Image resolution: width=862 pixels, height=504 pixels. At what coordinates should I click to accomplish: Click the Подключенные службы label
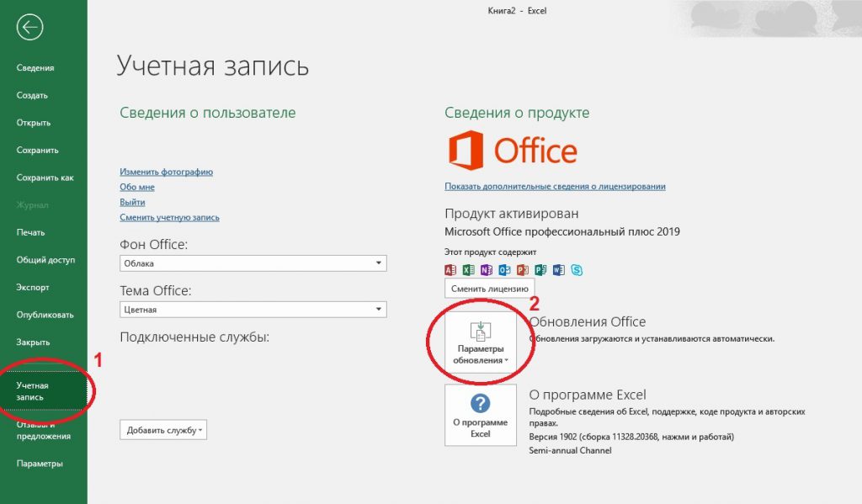[x=194, y=337]
